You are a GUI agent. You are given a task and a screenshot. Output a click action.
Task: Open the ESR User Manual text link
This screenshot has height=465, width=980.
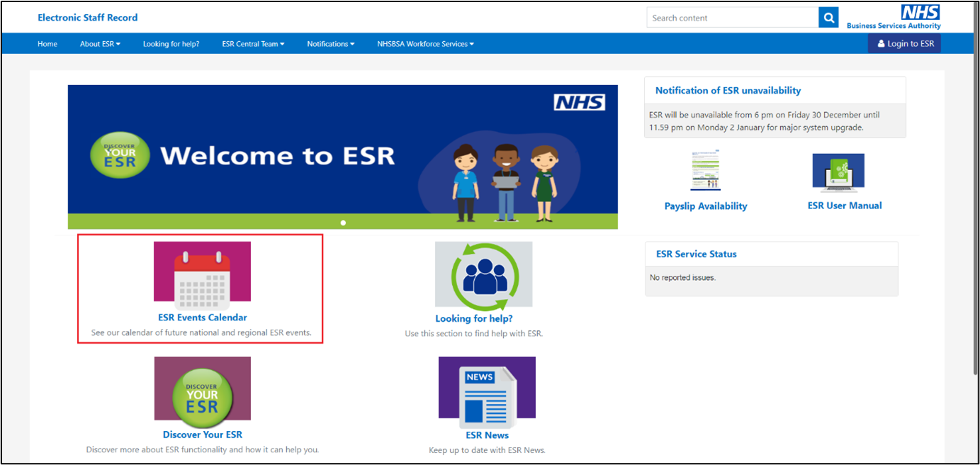point(845,206)
